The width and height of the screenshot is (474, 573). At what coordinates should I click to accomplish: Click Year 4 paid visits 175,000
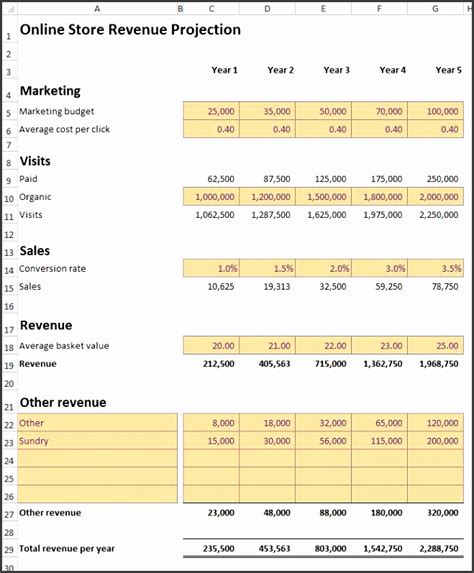tap(379, 179)
